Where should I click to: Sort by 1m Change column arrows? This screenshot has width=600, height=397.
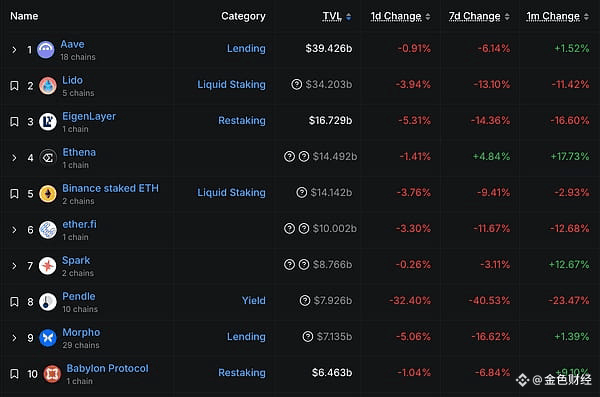[586, 16]
